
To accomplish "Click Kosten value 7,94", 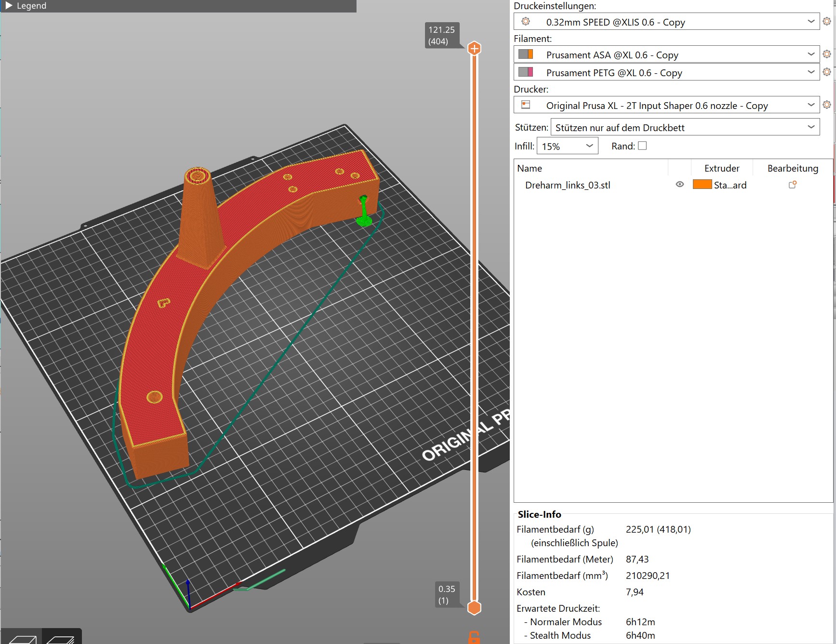I will tap(635, 592).
